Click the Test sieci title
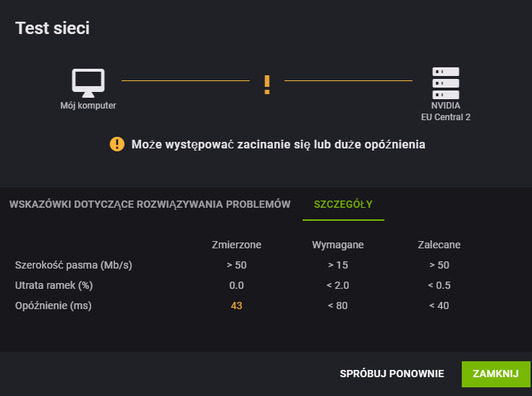The width and height of the screenshot is (532, 396). point(53,28)
